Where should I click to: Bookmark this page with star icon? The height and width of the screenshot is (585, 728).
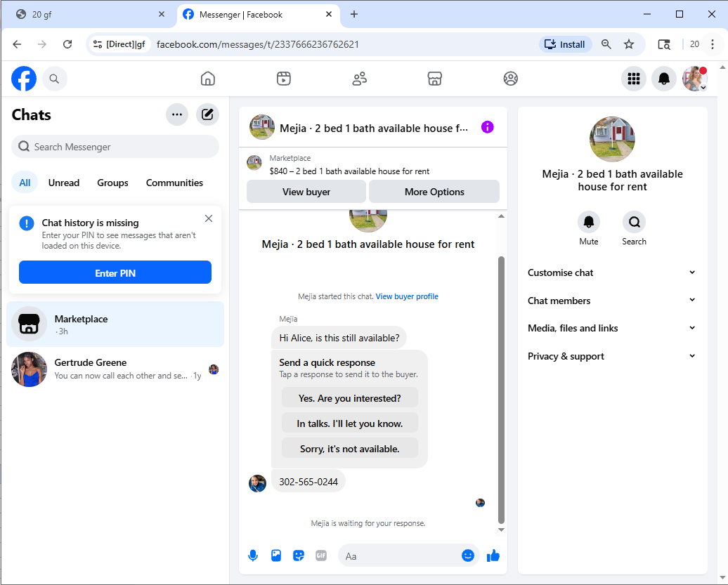(629, 44)
